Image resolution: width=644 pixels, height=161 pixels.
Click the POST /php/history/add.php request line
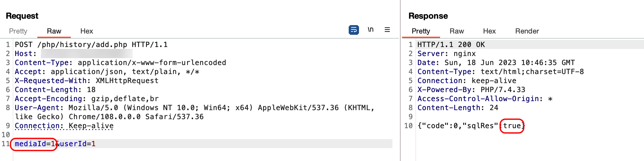91,45
